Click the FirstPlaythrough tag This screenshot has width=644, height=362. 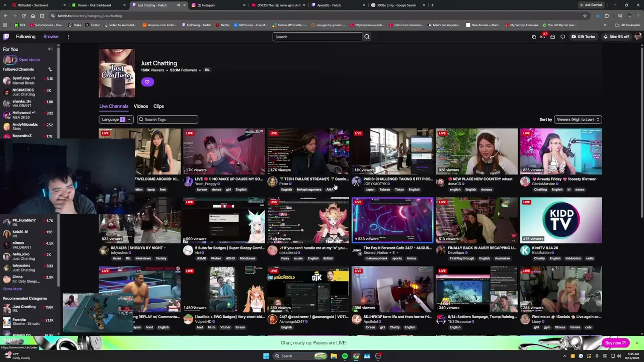[461, 258]
